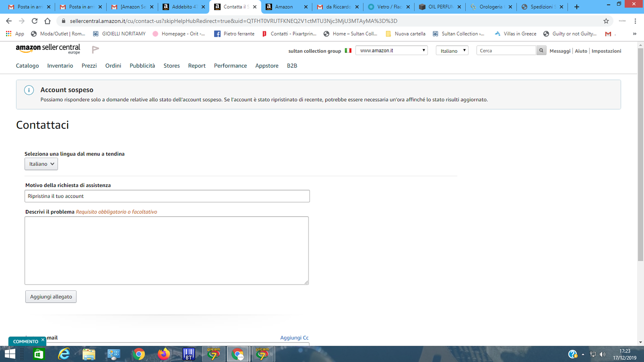Open File Explorer from taskbar
This screenshot has height=362, width=644.
pyautogui.click(x=89, y=354)
